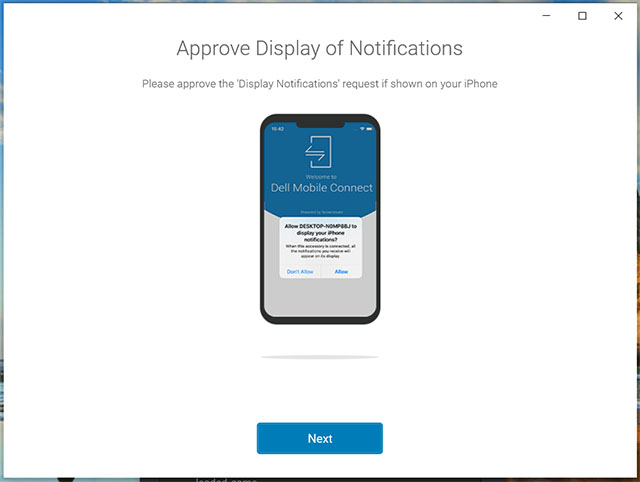640x482 pixels.
Task: Maximize the Dell Mobile Connect window
Action: tap(582, 16)
